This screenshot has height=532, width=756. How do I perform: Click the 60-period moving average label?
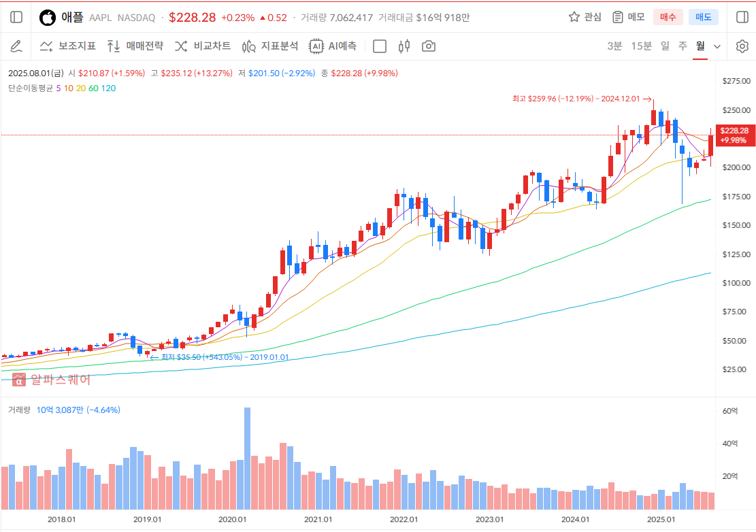tap(93, 88)
